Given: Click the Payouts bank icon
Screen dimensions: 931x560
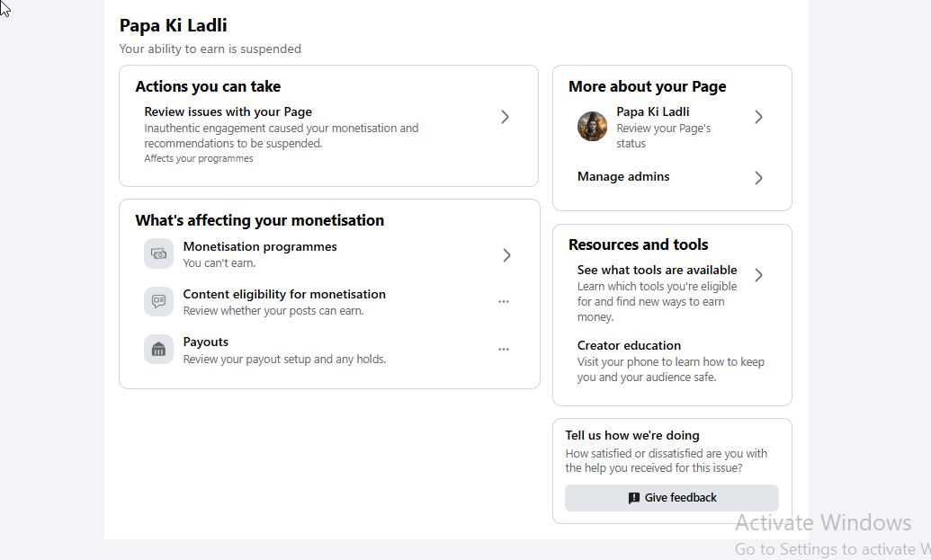Looking at the screenshot, I should [158, 349].
